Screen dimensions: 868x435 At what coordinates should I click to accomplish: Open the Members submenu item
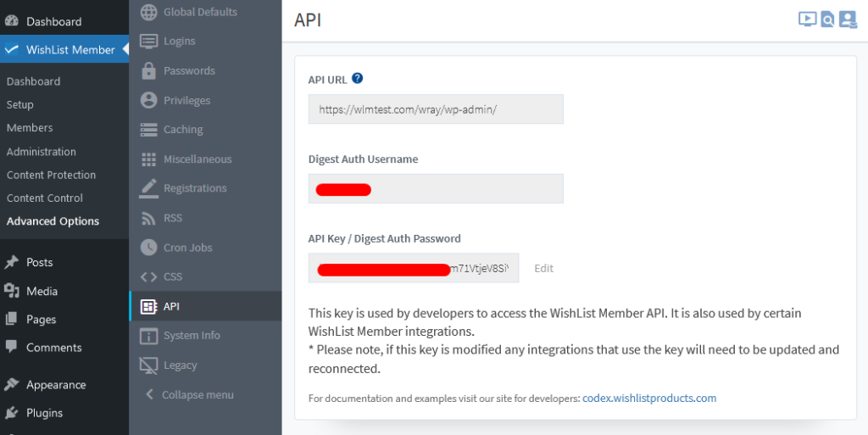(30, 128)
